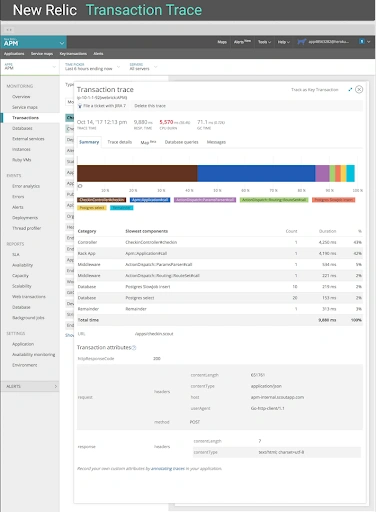This screenshot has width=376, height=512.
Task: Click the lightbulb icon beside File a ticket
Action: 80,106
